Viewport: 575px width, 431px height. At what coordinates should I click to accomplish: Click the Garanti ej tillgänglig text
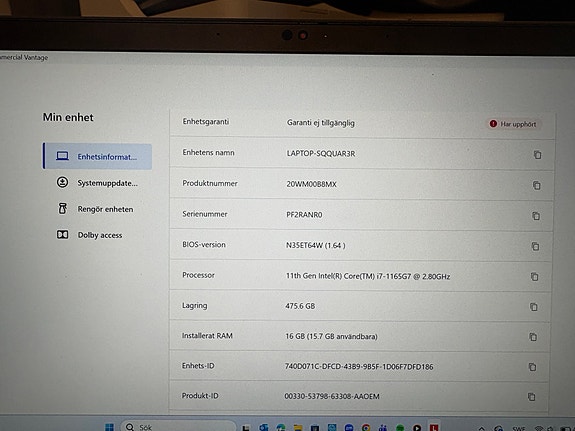pyautogui.click(x=321, y=123)
